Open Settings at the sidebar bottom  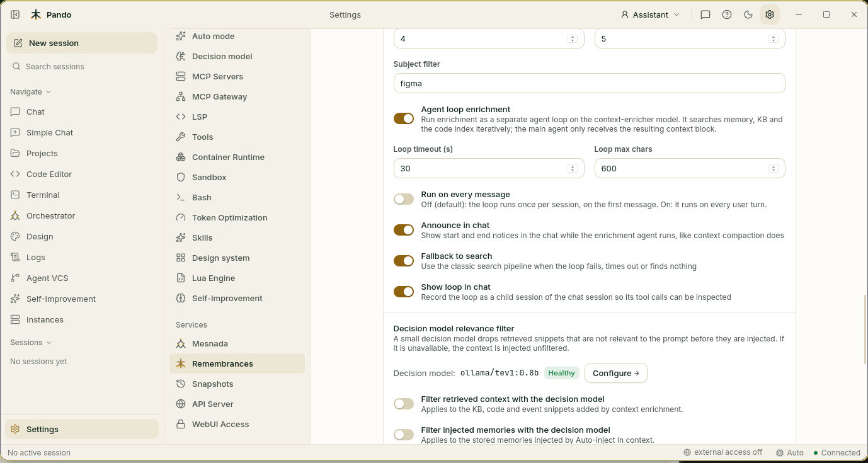[82, 429]
